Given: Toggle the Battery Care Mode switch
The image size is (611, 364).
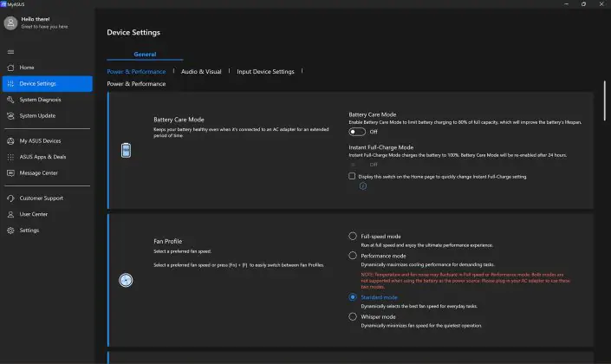Looking at the screenshot, I should pos(357,132).
